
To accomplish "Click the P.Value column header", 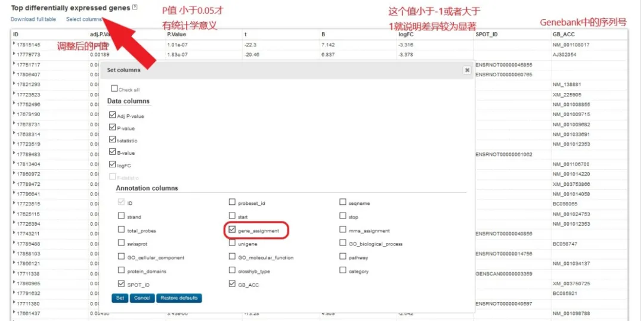I will [x=177, y=34].
